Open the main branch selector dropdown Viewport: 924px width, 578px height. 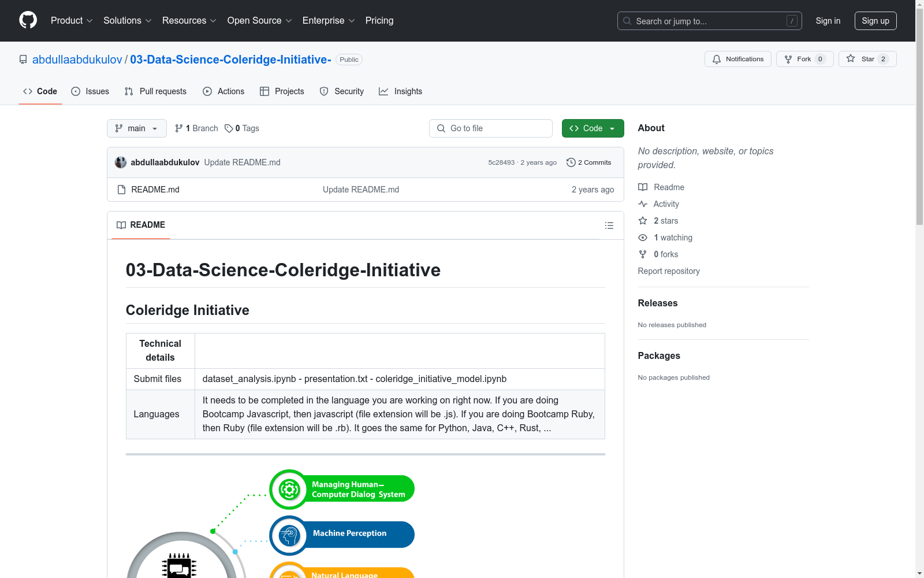tap(137, 128)
